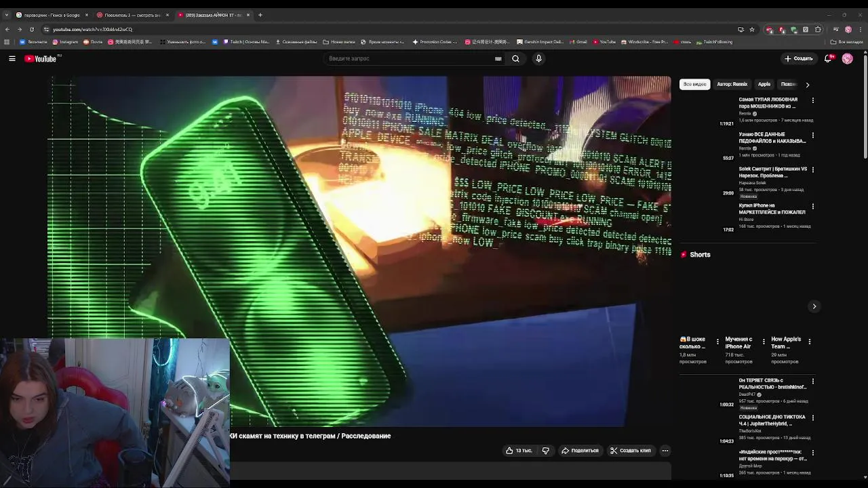This screenshot has height=488, width=868.
Task: Open the YouTube account avatar menu
Action: pos(847,59)
